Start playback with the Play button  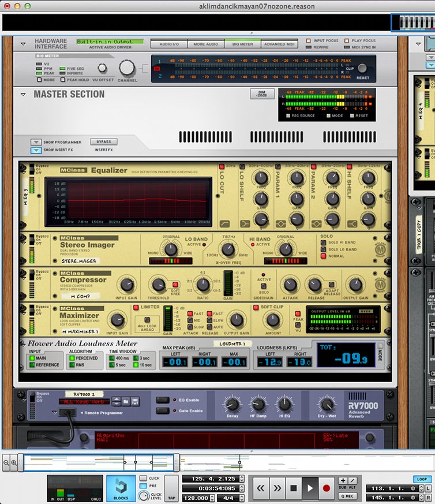310,488
